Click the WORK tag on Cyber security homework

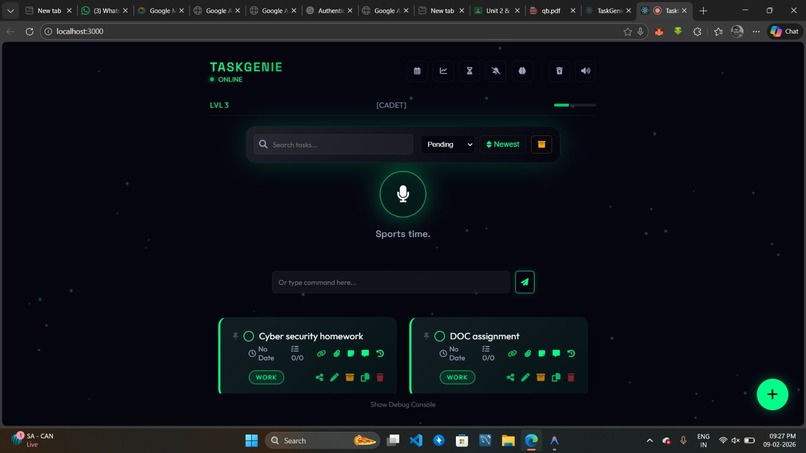[x=266, y=377]
